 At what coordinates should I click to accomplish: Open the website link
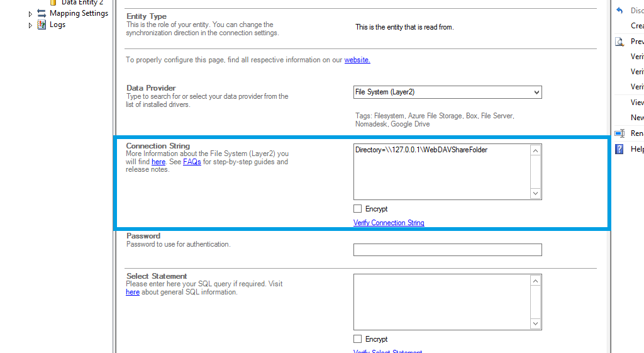point(357,60)
